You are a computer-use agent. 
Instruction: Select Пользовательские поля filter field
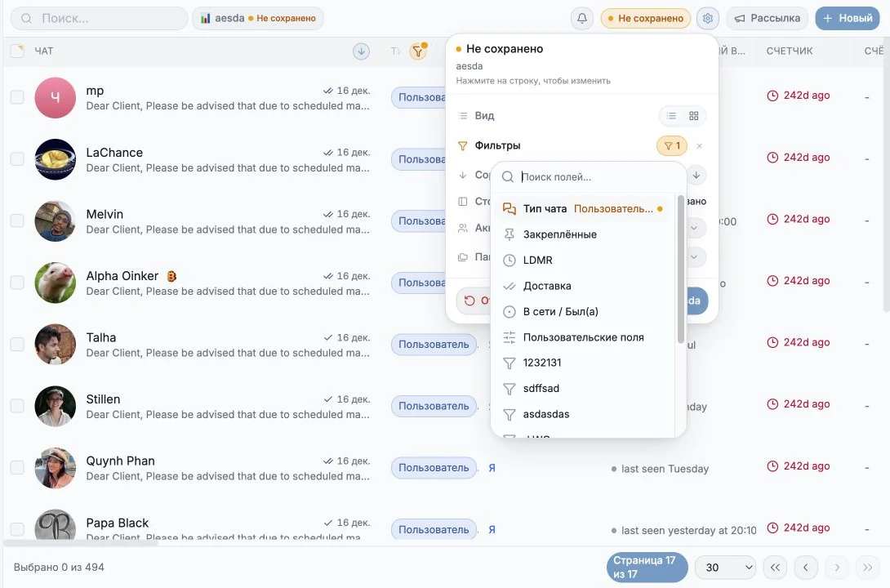click(x=583, y=337)
